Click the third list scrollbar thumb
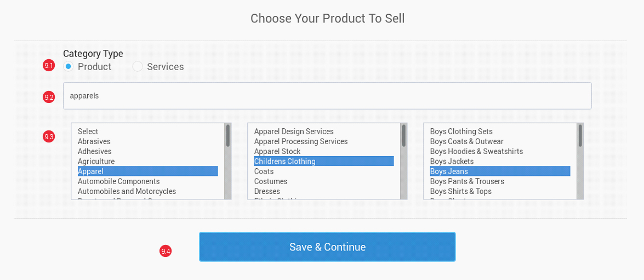This screenshot has width=644, height=280. point(580,135)
